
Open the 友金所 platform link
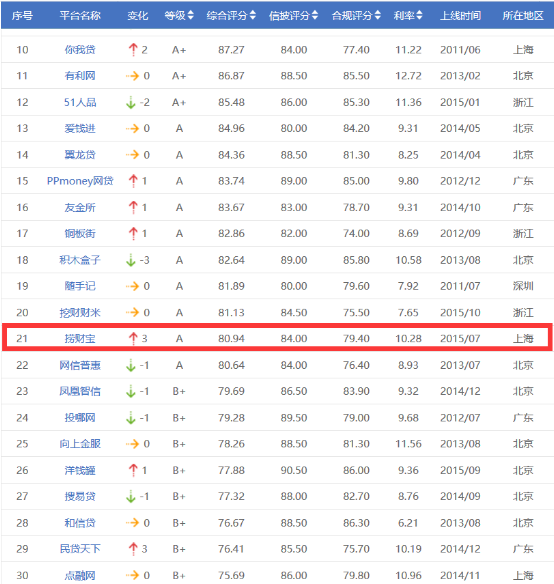(80, 207)
